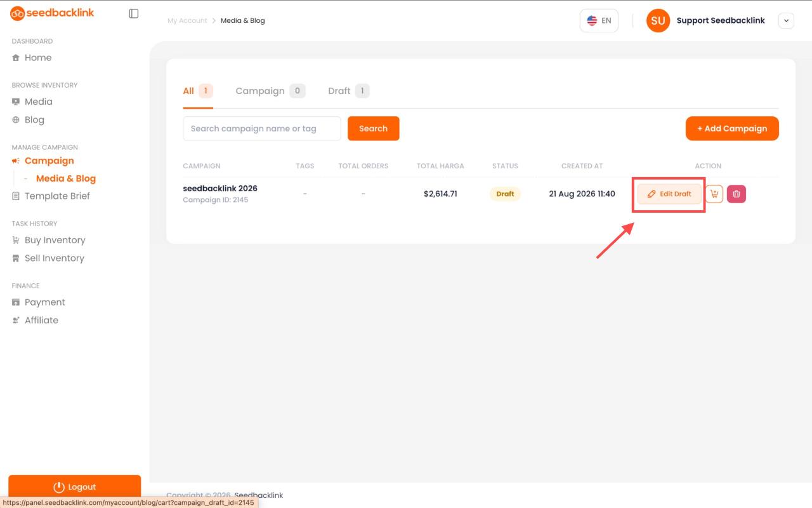Image resolution: width=812 pixels, height=508 pixels.
Task: Click the SU user avatar
Action: click(658, 20)
